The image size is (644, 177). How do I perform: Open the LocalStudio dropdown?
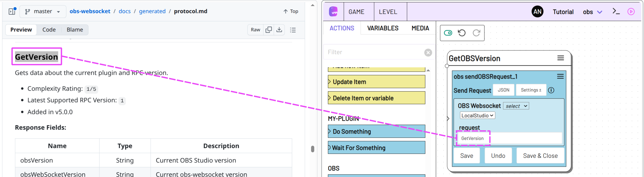pyautogui.click(x=477, y=116)
